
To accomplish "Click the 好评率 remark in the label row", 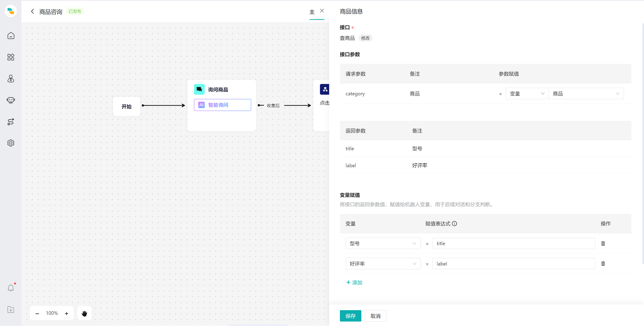I will (x=419, y=165).
